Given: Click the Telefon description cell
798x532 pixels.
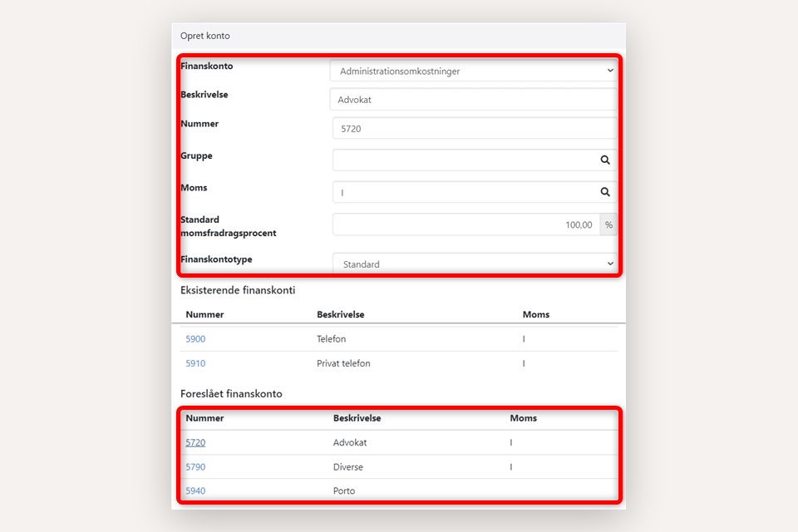Looking at the screenshot, I should pos(331,339).
